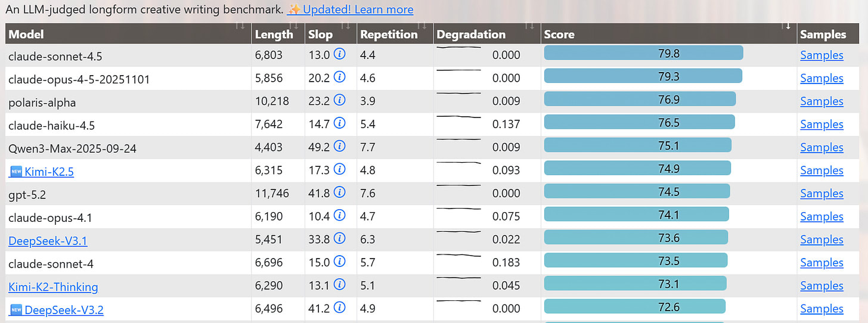
Task: Click the degradation sparkline for claude-sonnet-4
Action: coord(458,256)
